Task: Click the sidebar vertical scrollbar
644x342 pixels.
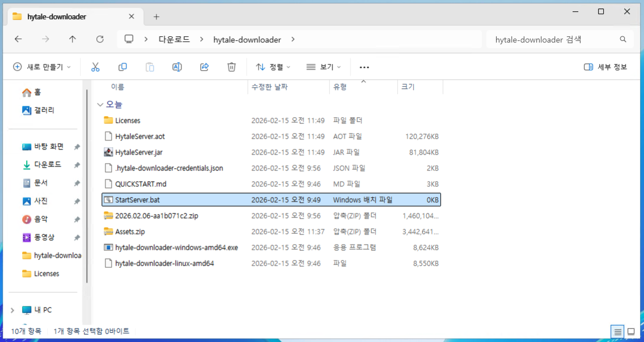Action: pyautogui.click(x=87, y=187)
